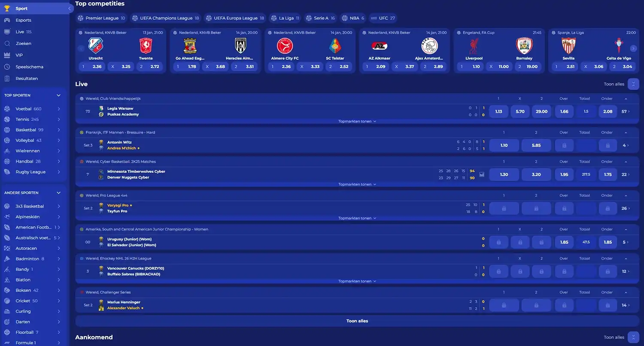644x346 pixels.
Task: Open the Marius Henninger match
Action: coord(124,305)
